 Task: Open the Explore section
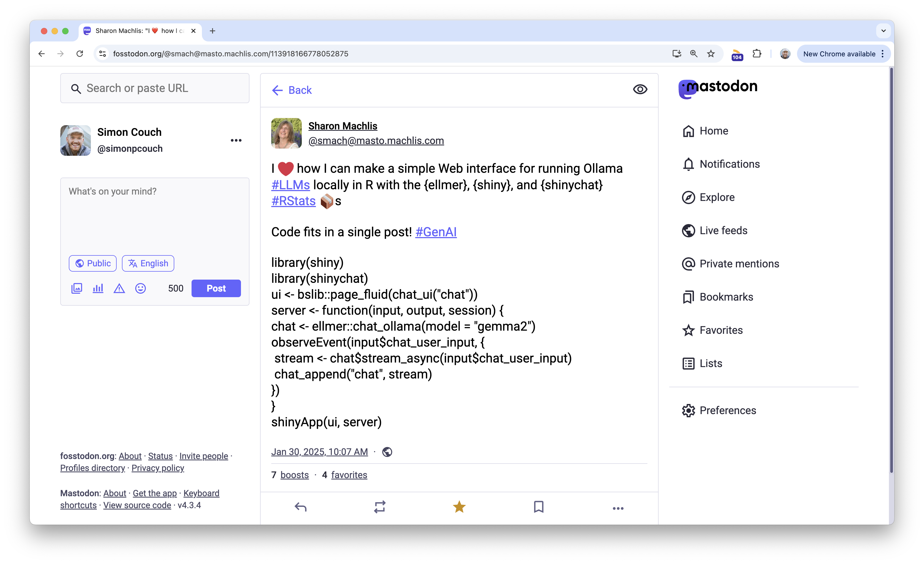point(717,197)
